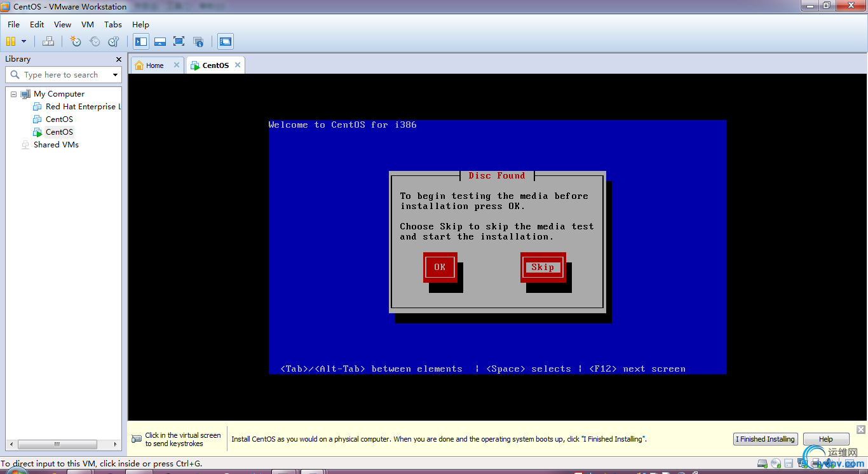The height and width of the screenshot is (474, 868).
Task: Click the Library horizontal scrollbar thumb
Action: click(x=57, y=444)
